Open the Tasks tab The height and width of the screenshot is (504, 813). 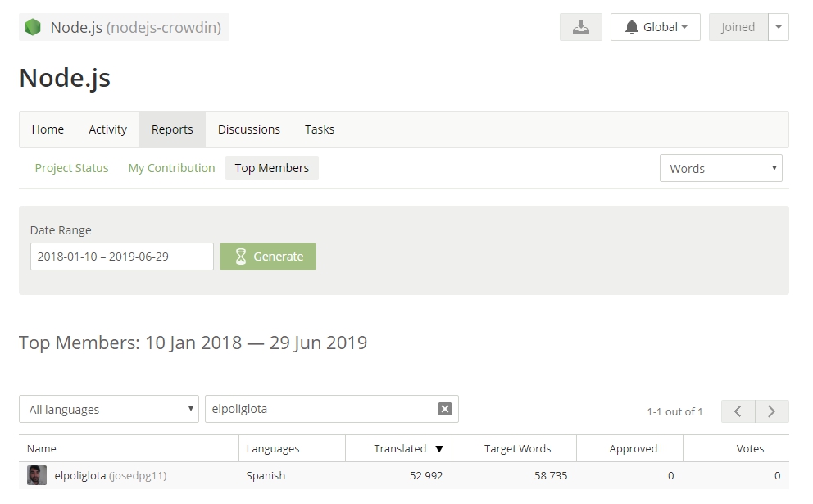(x=319, y=129)
